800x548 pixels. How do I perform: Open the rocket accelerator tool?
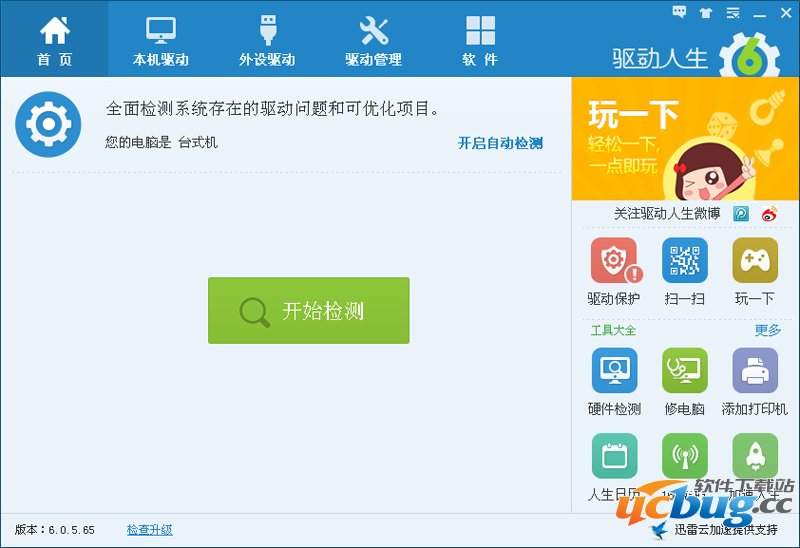click(x=755, y=456)
